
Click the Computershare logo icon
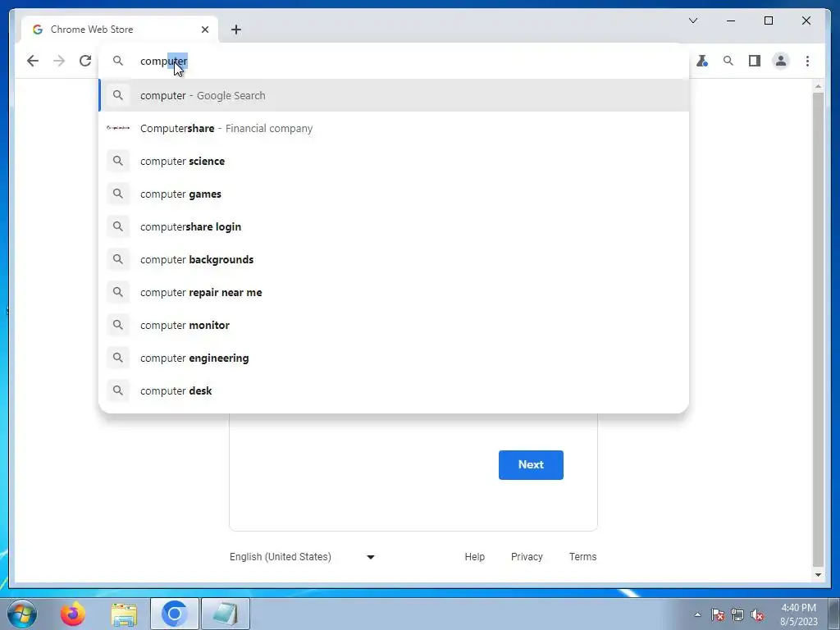tap(118, 128)
